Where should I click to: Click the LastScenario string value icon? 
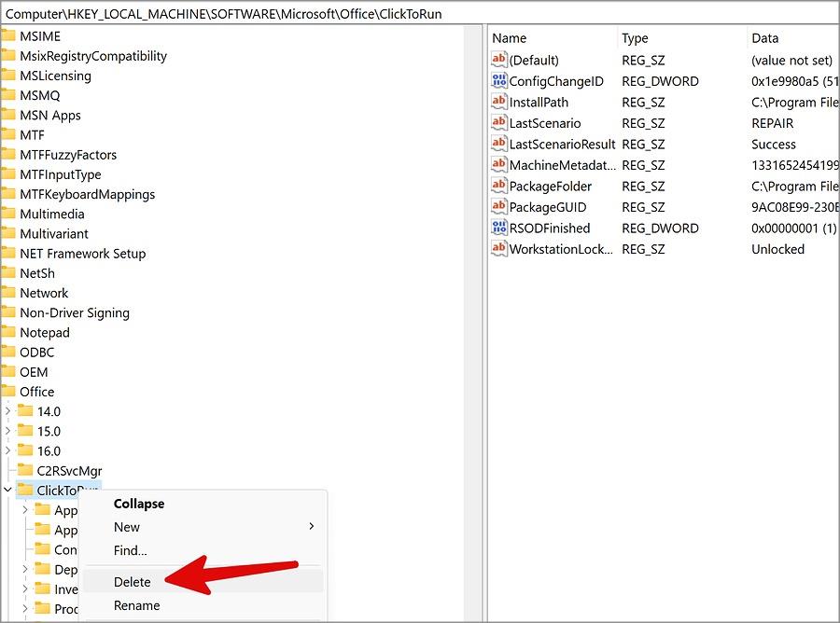[498, 123]
